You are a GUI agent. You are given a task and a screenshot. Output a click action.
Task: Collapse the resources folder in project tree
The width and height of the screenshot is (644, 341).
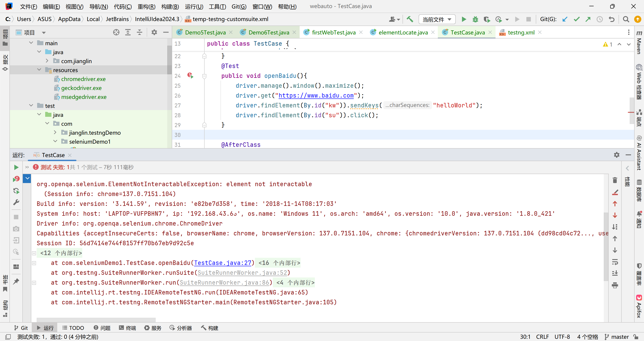point(39,70)
